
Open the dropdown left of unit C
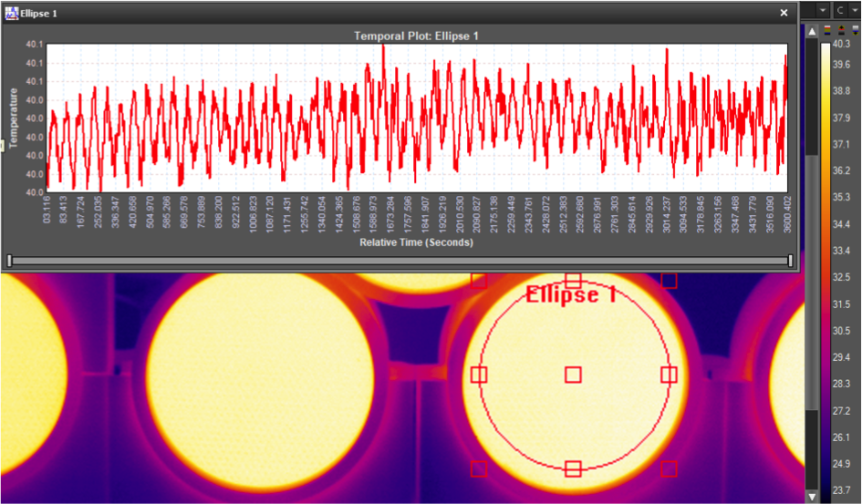coord(823,10)
